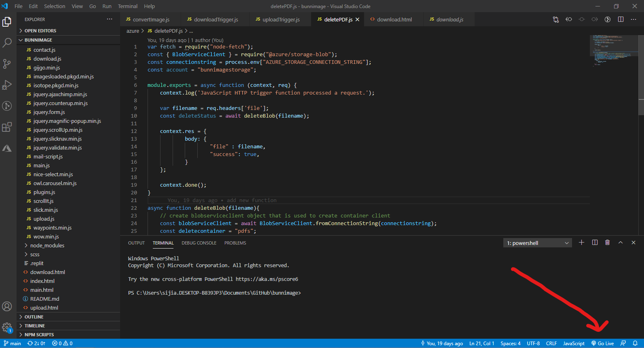Go to line via Ln 21, Col 1

pos(481,344)
